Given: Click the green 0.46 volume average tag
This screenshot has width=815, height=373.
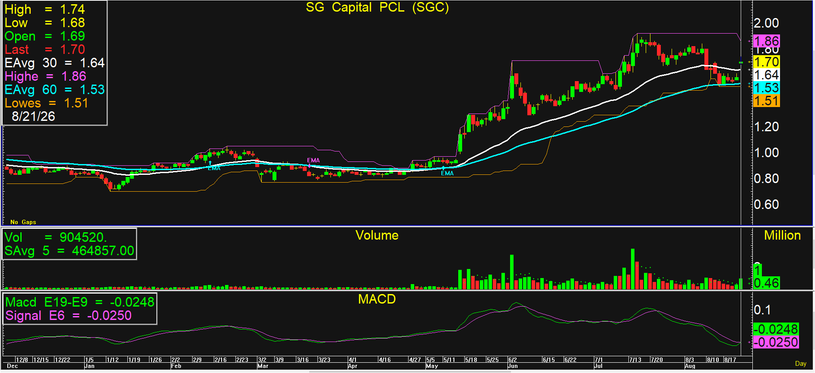Looking at the screenshot, I should [x=766, y=283].
